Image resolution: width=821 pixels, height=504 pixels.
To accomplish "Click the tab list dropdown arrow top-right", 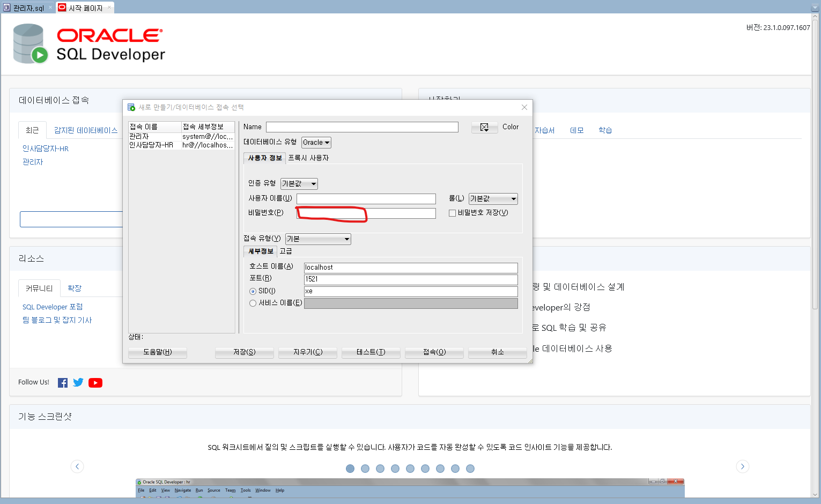I will click(815, 8).
